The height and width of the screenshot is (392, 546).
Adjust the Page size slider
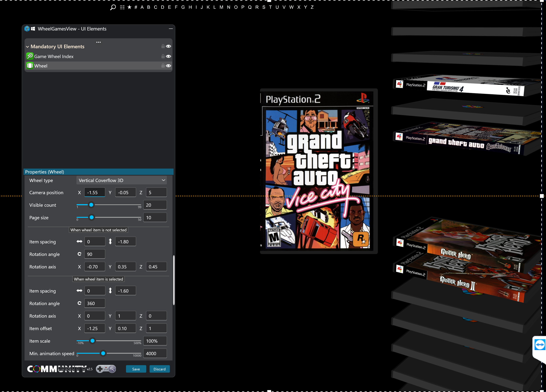click(x=92, y=217)
